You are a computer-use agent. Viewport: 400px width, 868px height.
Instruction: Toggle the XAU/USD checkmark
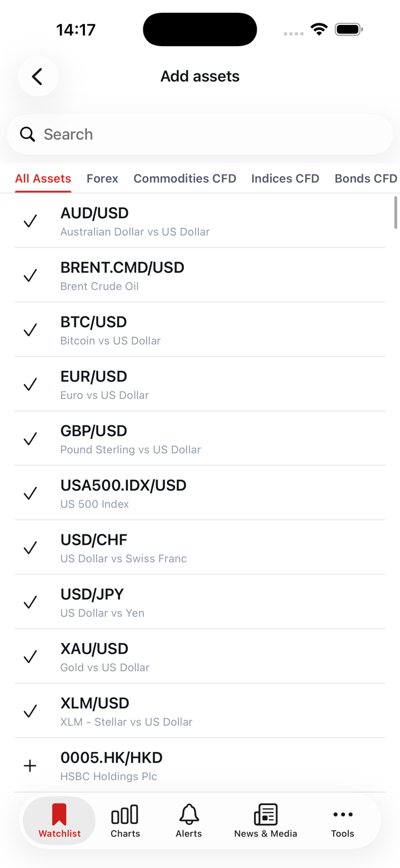click(x=30, y=657)
